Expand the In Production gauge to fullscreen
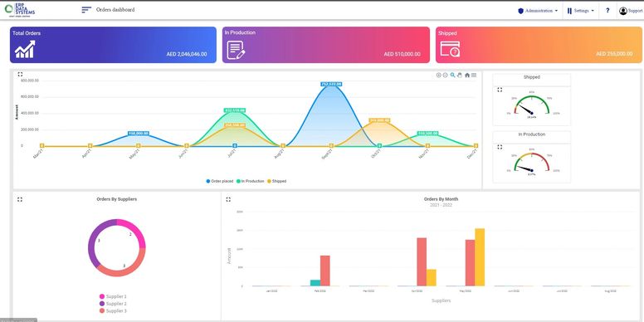 (x=500, y=147)
